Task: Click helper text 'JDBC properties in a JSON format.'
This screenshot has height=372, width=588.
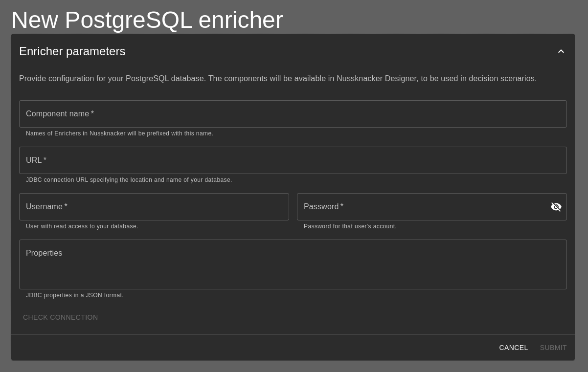Action: 75,295
